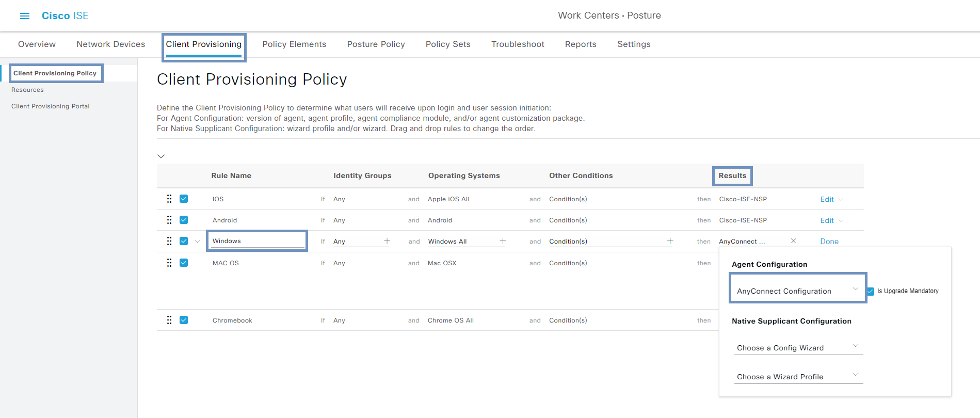Open Choose a Config Wizard dropdown
The height and width of the screenshot is (418, 980).
(x=798, y=347)
